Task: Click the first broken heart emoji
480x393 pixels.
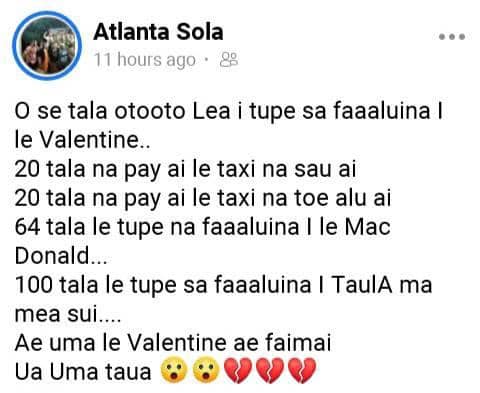Action: point(238,370)
